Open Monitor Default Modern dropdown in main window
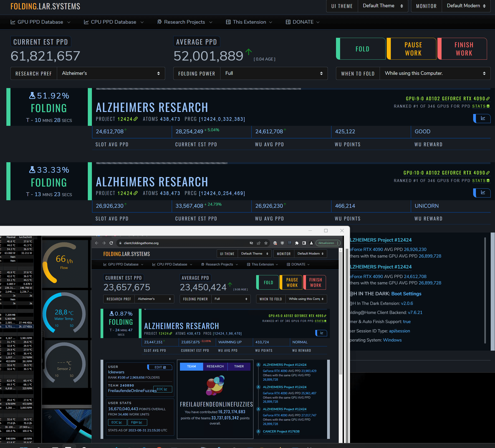This screenshot has width=495, height=448. [466, 6]
